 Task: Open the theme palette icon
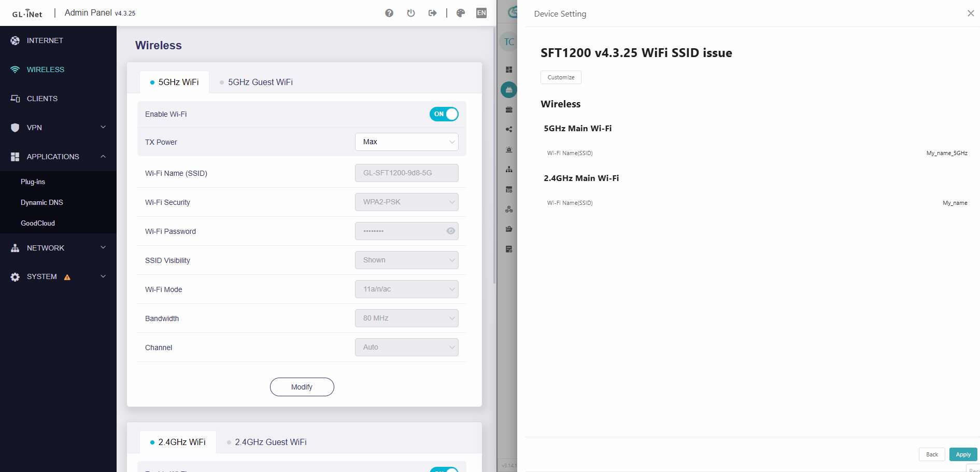click(460, 13)
